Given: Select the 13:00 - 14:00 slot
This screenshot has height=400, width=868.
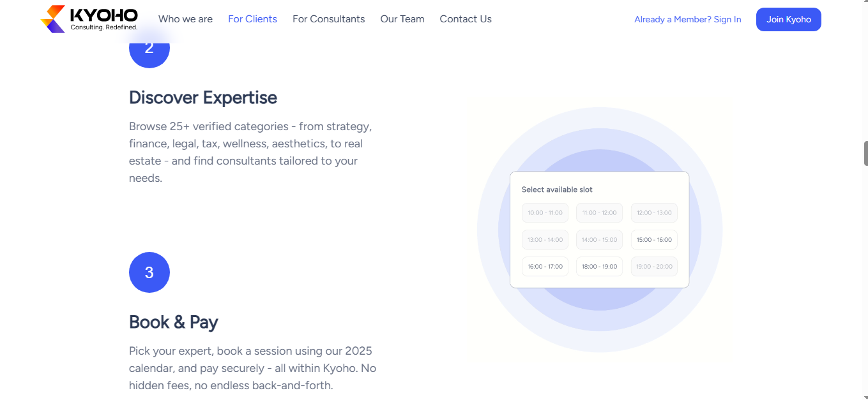Looking at the screenshot, I should click(x=545, y=240).
